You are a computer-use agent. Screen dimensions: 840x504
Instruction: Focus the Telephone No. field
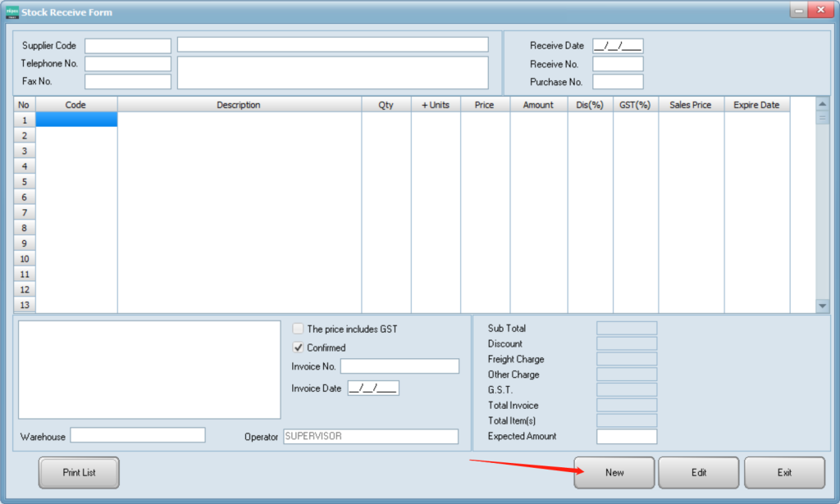pos(128,64)
